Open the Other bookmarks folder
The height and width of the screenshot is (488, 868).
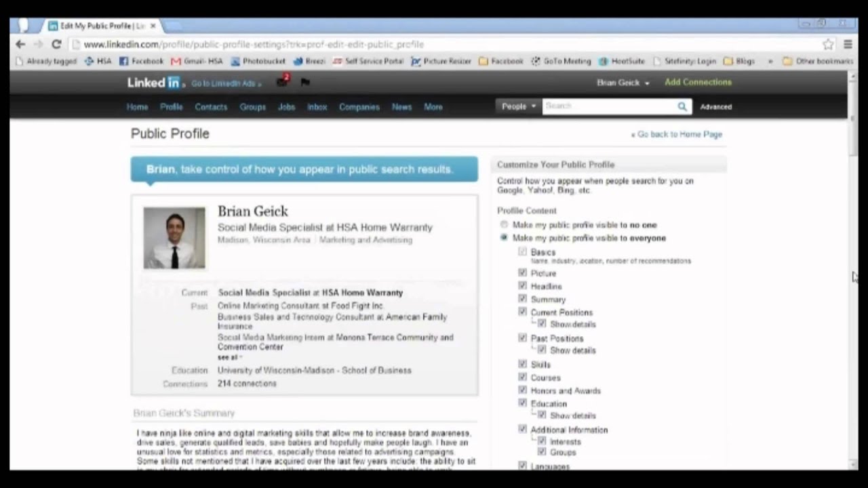pyautogui.click(x=818, y=61)
